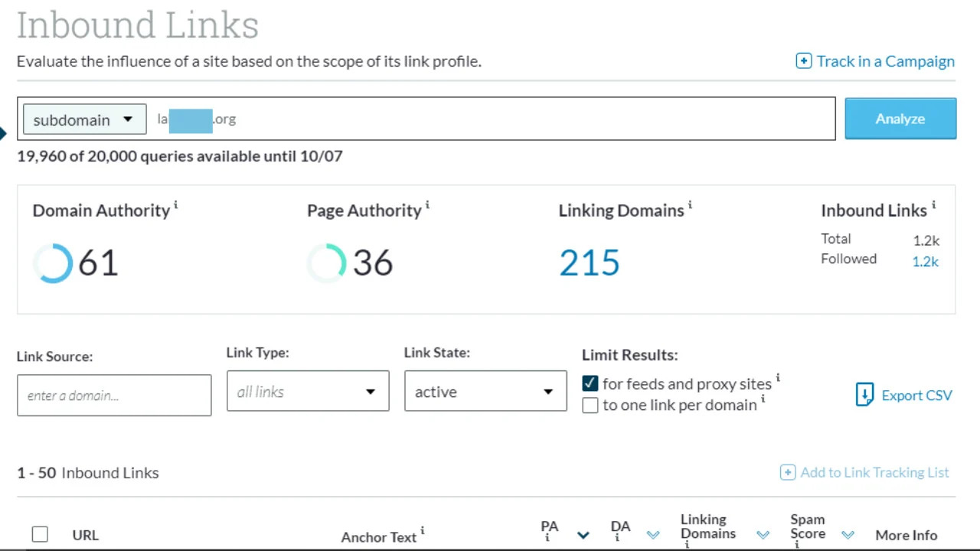The width and height of the screenshot is (980, 551).
Task: Click the Anchor Text column info icon
Action: tap(422, 529)
